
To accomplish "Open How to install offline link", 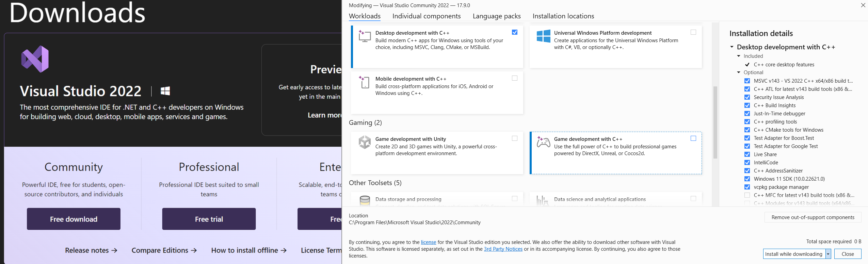I will coord(249,250).
